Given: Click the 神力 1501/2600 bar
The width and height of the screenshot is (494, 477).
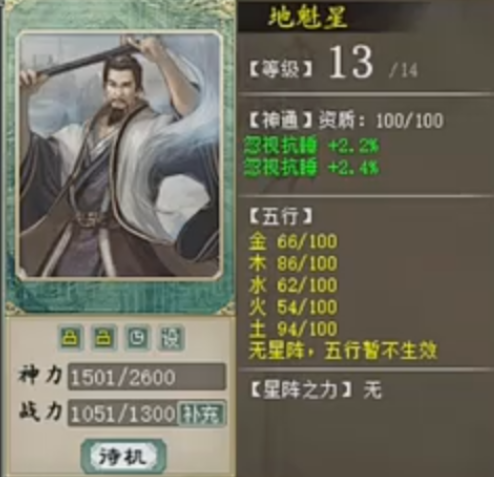Looking at the screenshot, I should click(x=147, y=377).
